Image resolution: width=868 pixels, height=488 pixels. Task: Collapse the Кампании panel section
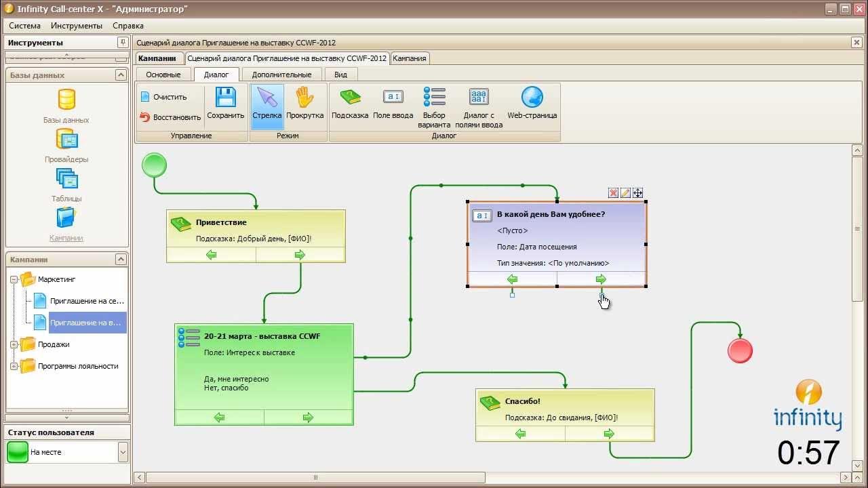[121, 260]
